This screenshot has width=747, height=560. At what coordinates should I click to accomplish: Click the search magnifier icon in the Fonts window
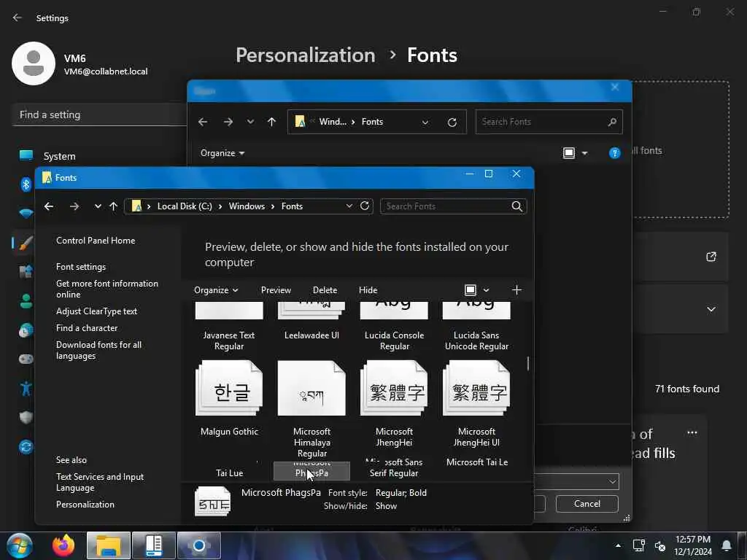pyautogui.click(x=517, y=206)
